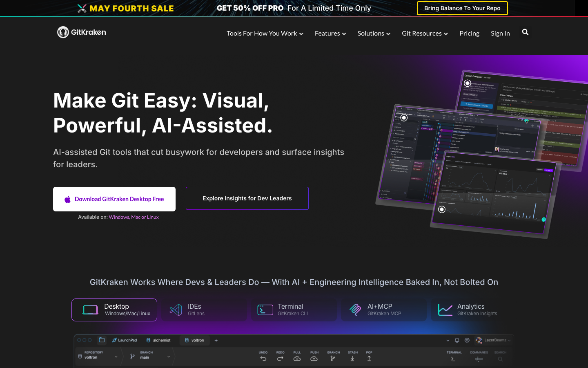
Task: Click Bring Balance To Your Repo button
Action: tap(462, 8)
